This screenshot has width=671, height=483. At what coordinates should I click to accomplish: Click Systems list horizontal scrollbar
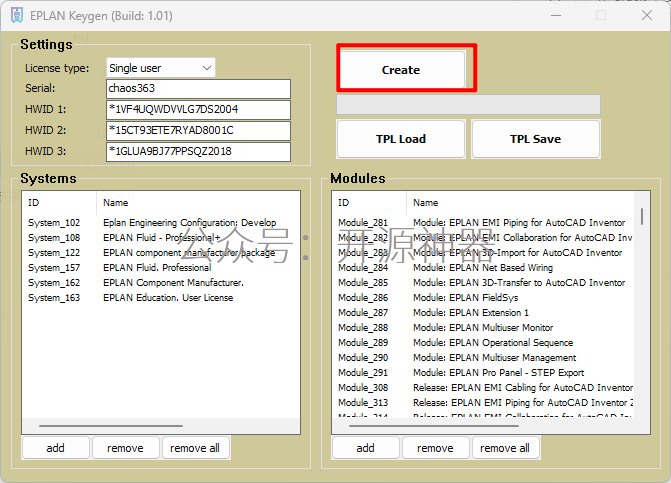pyautogui.click(x=111, y=426)
